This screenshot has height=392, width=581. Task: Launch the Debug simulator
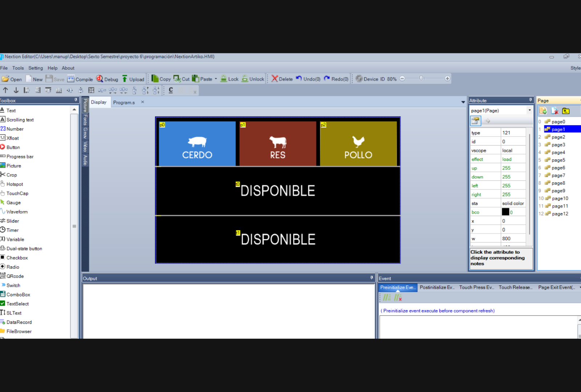107,79
